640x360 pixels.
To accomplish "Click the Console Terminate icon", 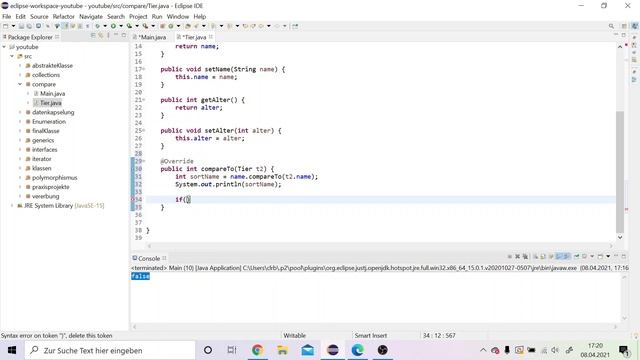I will click(x=509, y=256).
